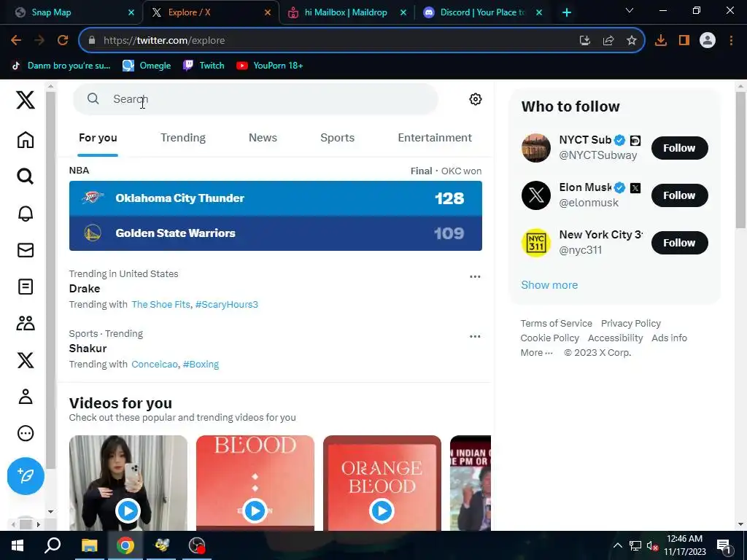Switch to Discord browser tab
Screen dimensions: 747x560
pyautogui.click(x=482, y=12)
